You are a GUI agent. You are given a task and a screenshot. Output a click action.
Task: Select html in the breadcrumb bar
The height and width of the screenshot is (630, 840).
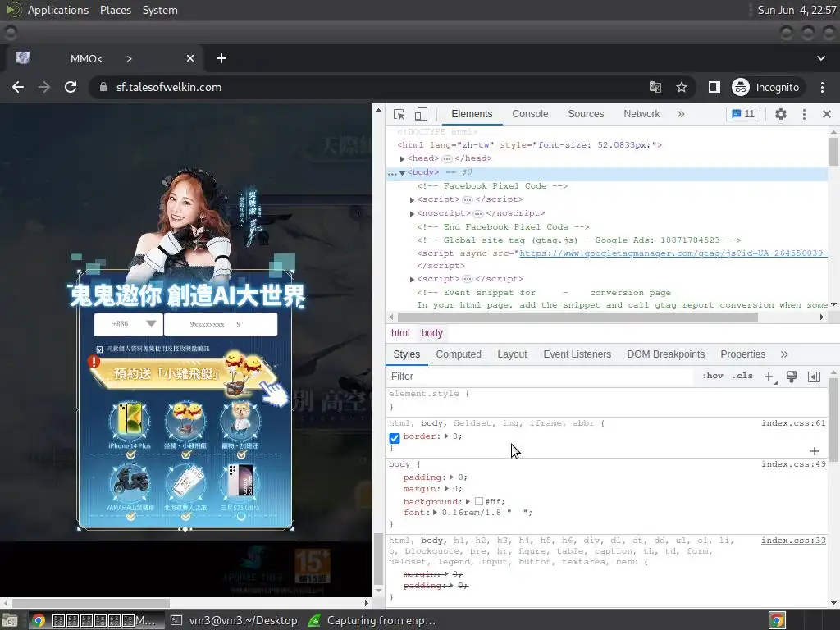[x=400, y=333]
